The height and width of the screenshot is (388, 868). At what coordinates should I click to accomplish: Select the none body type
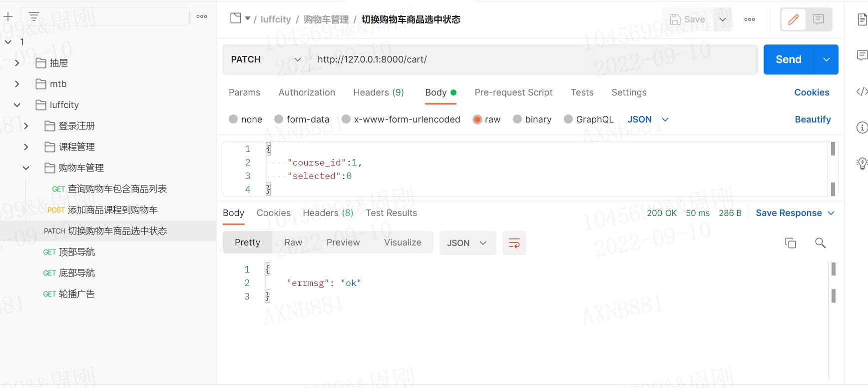(x=233, y=119)
